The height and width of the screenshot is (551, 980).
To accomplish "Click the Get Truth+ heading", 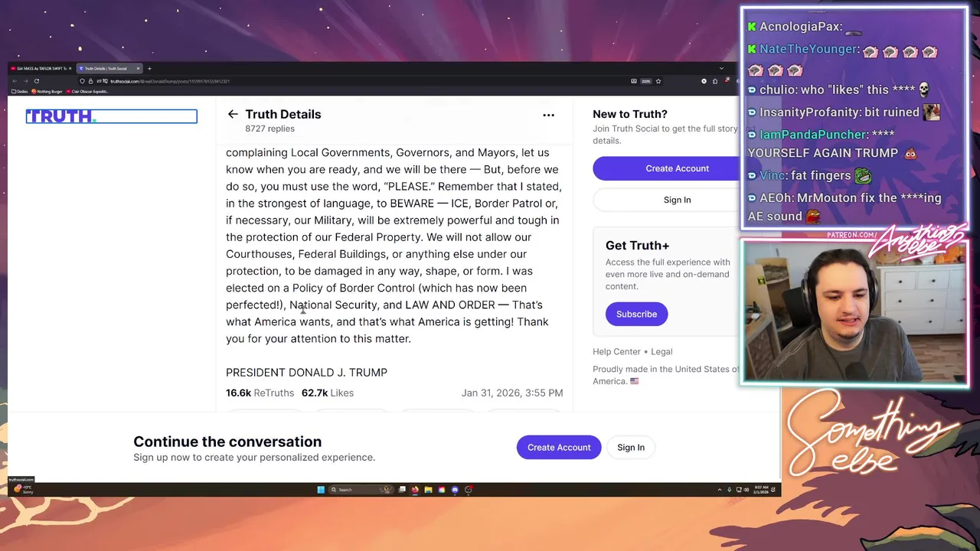I will tap(637, 246).
